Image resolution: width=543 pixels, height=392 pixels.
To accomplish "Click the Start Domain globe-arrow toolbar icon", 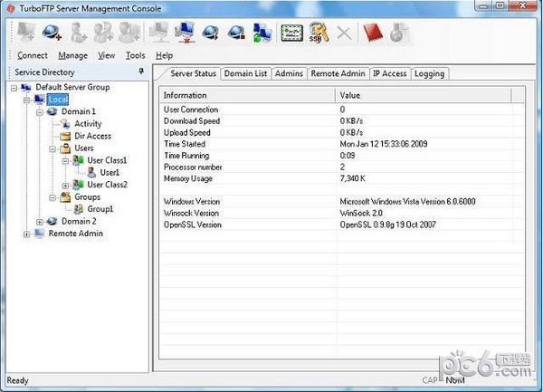I will tap(211, 33).
